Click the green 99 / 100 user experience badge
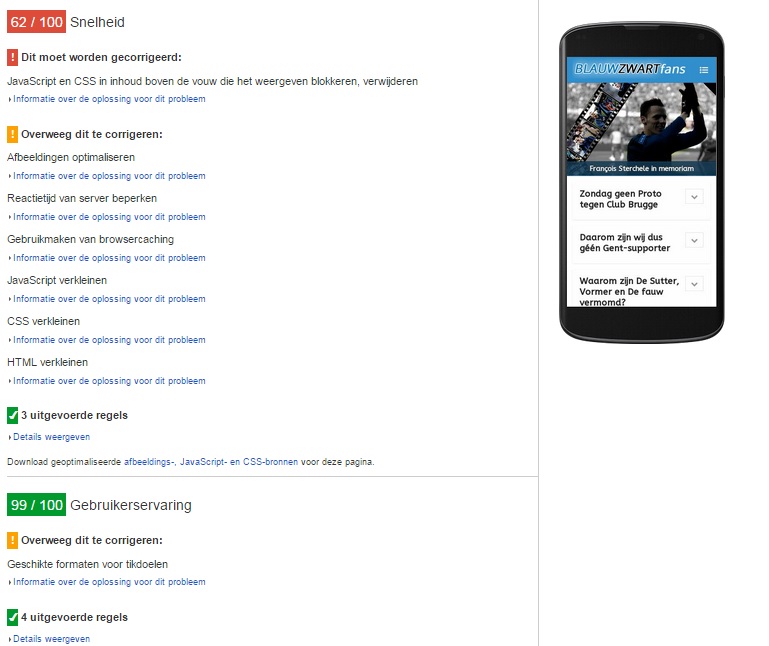The width and height of the screenshot is (769, 646). (36, 505)
